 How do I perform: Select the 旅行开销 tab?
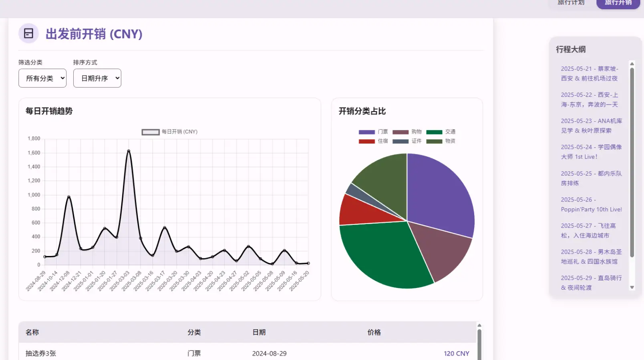point(618,3)
